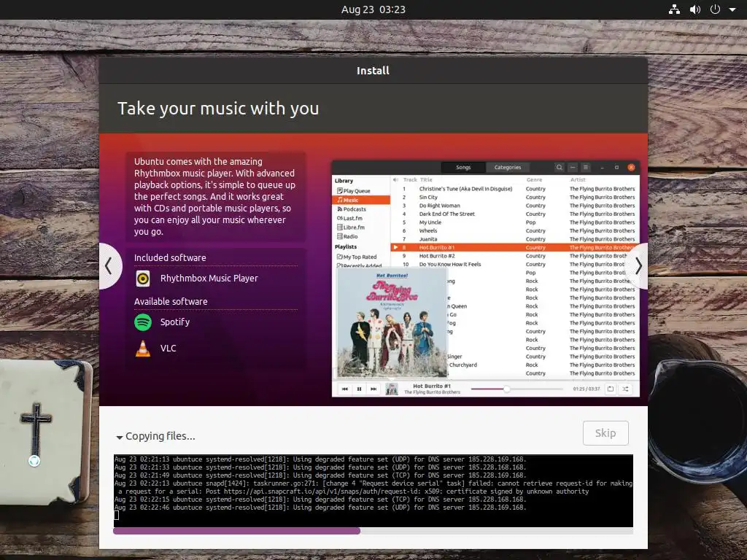Click song row Hot Burrito #2
This screenshot has width=747, height=560.
click(514, 256)
